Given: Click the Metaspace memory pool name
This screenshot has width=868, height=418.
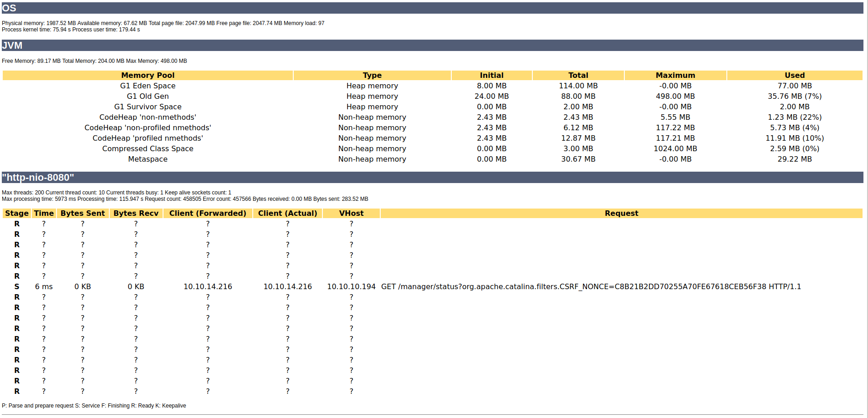Looking at the screenshot, I should (148, 159).
